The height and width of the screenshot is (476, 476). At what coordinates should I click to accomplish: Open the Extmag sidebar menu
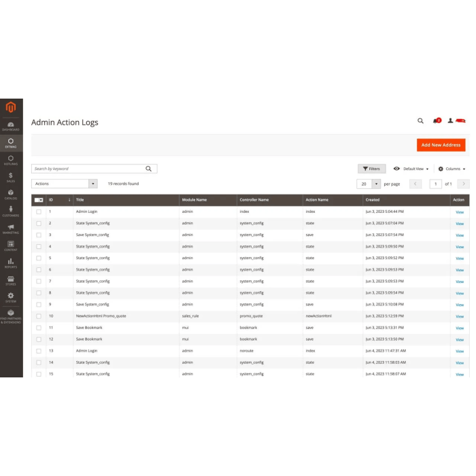coord(11,143)
